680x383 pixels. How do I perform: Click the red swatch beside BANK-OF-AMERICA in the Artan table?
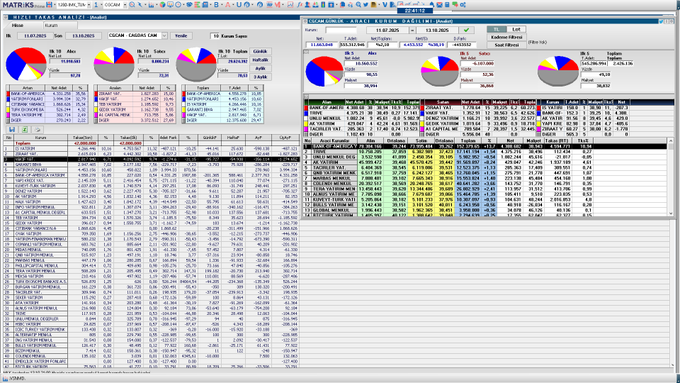(8, 94)
